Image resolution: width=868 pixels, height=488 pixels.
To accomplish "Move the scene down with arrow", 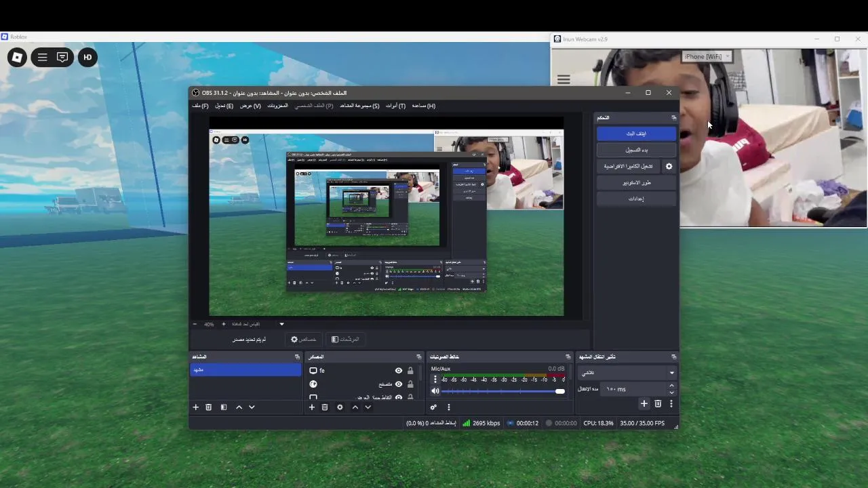I will click(x=252, y=407).
